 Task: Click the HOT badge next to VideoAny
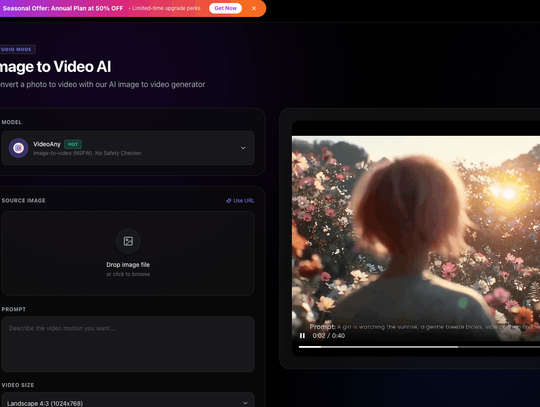(73, 144)
